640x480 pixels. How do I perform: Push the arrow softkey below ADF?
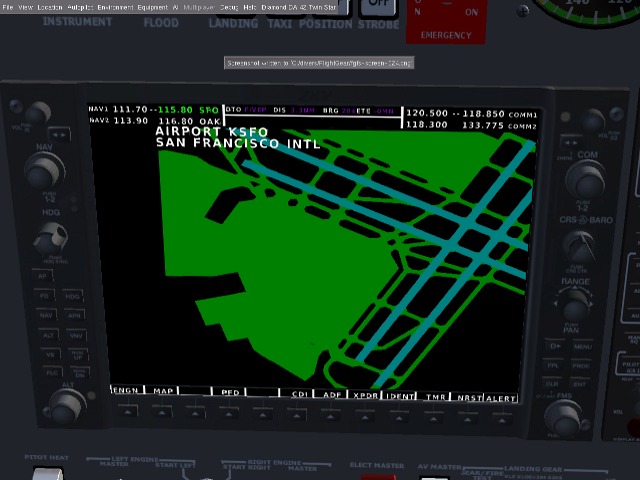click(331, 416)
